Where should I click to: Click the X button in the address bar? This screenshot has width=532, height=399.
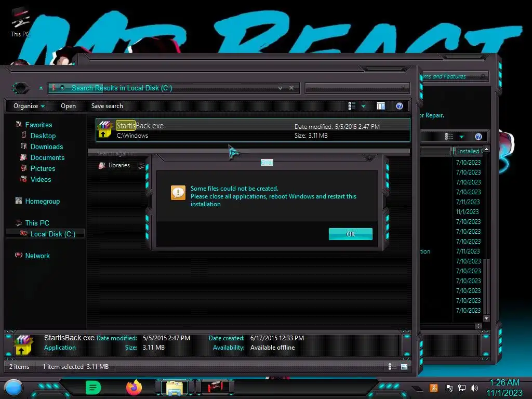pos(291,88)
